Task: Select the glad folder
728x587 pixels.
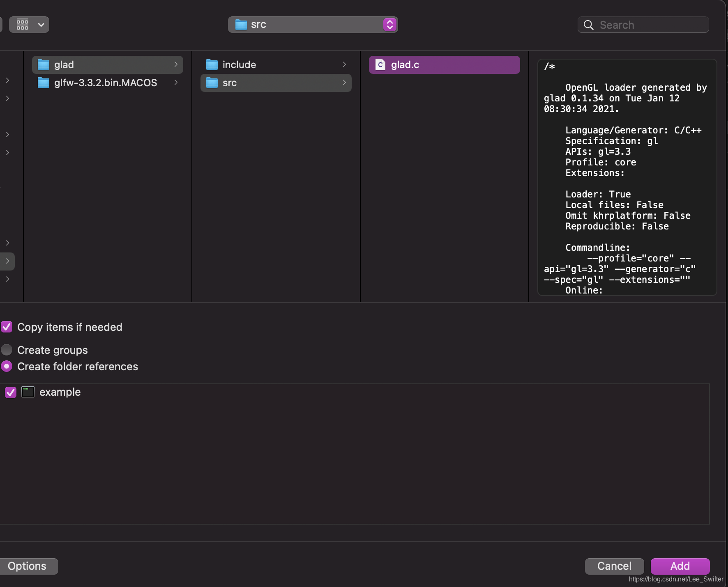Action: coord(108,65)
